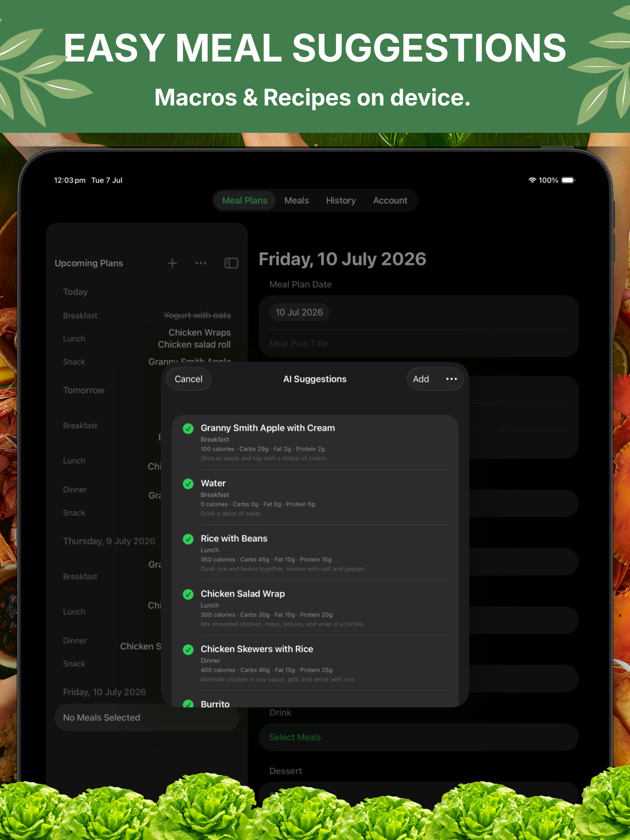Uncheck Chicken Salad Wrap suggestion
The height and width of the screenshot is (840, 630).
pyautogui.click(x=188, y=594)
